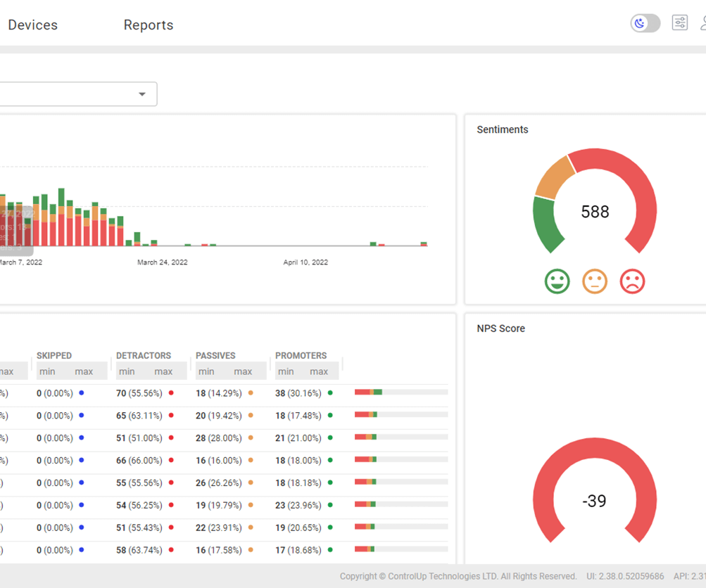This screenshot has width=706, height=588.
Task: Open the Reports tab
Action: [148, 25]
